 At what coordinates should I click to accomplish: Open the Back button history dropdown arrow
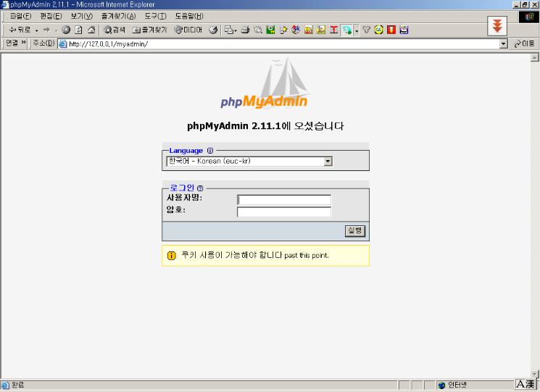click(36, 30)
